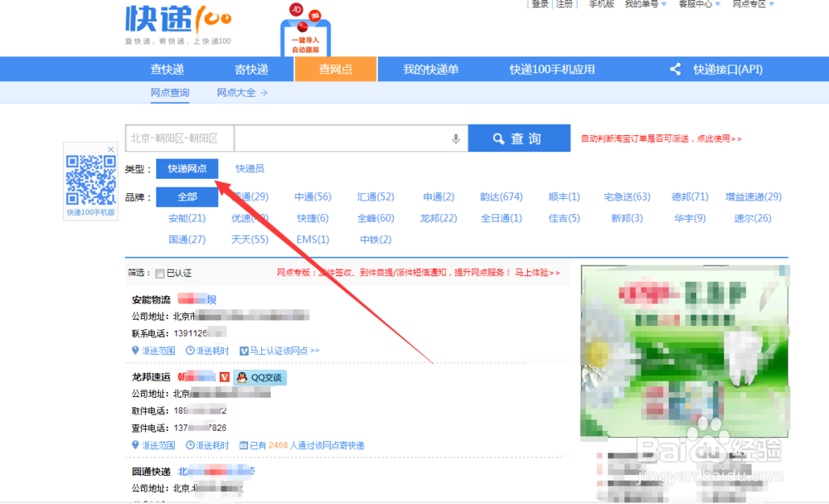
Task: Filter by 全日通(1) brand
Action: (x=502, y=218)
